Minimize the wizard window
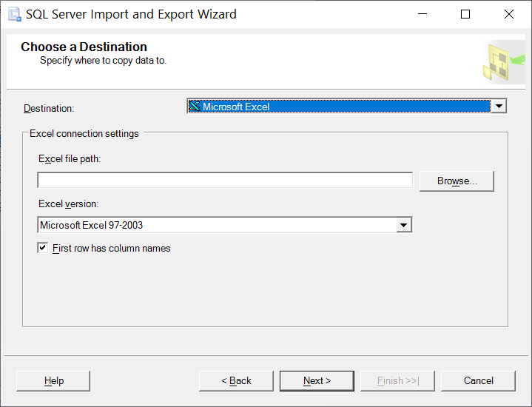 [422, 14]
